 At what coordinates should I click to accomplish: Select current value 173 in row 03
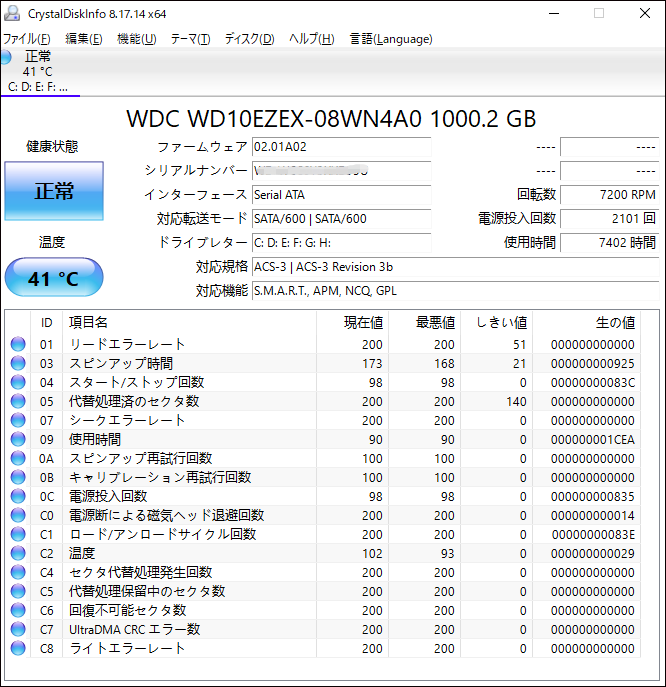372,364
